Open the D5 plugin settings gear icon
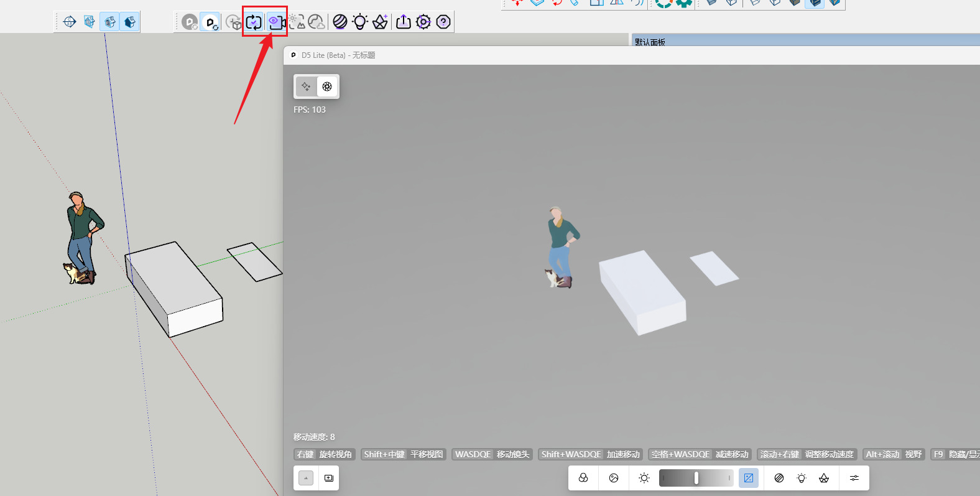 423,22
